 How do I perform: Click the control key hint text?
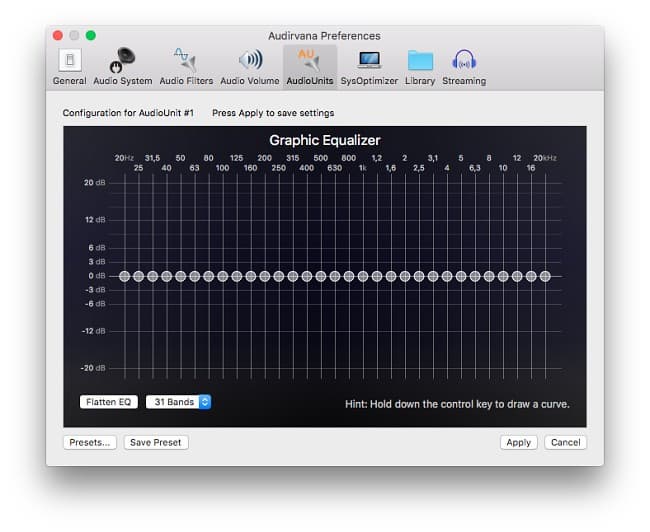[x=457, y=404]
